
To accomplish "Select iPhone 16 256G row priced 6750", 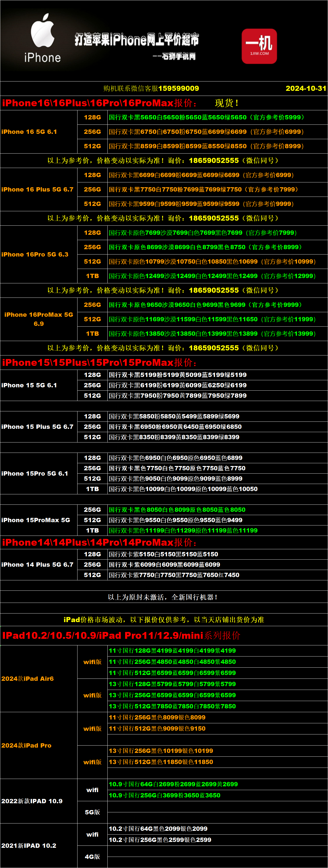I will tap(218, 132).
